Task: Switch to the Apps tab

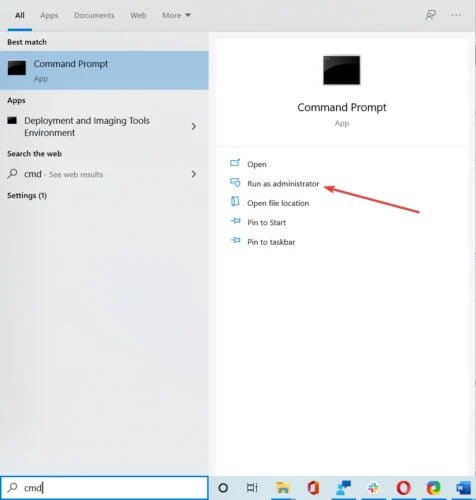Action: 49,15
